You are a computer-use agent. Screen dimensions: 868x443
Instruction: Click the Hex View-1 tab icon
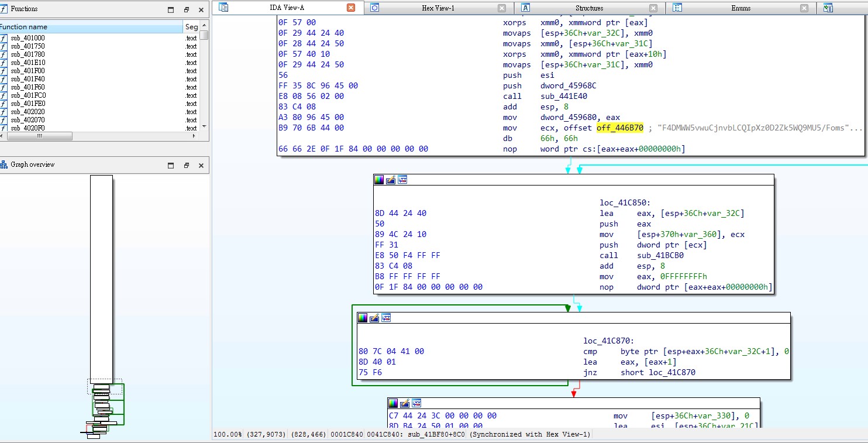(375, 8)
